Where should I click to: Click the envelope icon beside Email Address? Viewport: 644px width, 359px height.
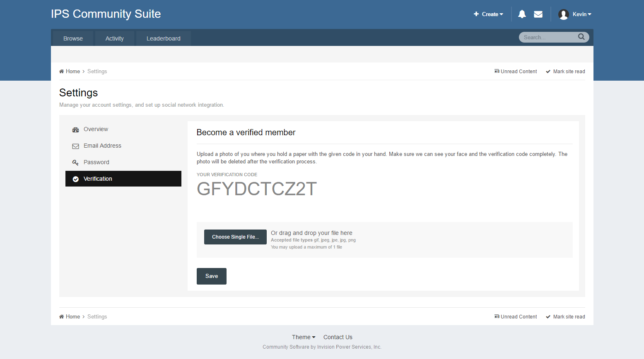pyautogui.click(x=75, y=146)
